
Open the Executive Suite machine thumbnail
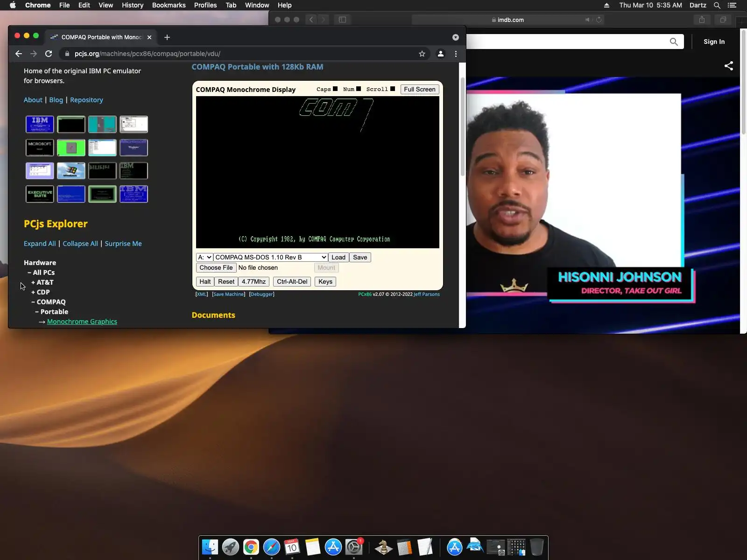(x=40, y=194)
